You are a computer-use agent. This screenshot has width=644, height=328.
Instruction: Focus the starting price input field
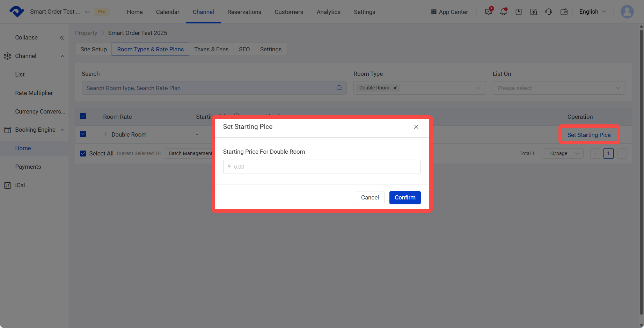point(322,167)
